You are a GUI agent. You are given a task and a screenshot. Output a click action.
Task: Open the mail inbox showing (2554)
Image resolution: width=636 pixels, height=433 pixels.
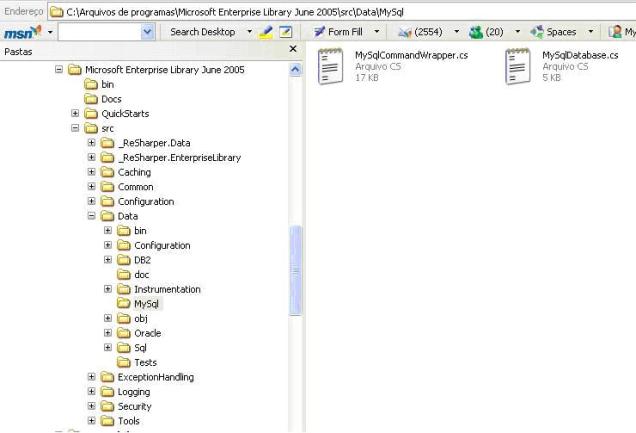pos(420,32)
